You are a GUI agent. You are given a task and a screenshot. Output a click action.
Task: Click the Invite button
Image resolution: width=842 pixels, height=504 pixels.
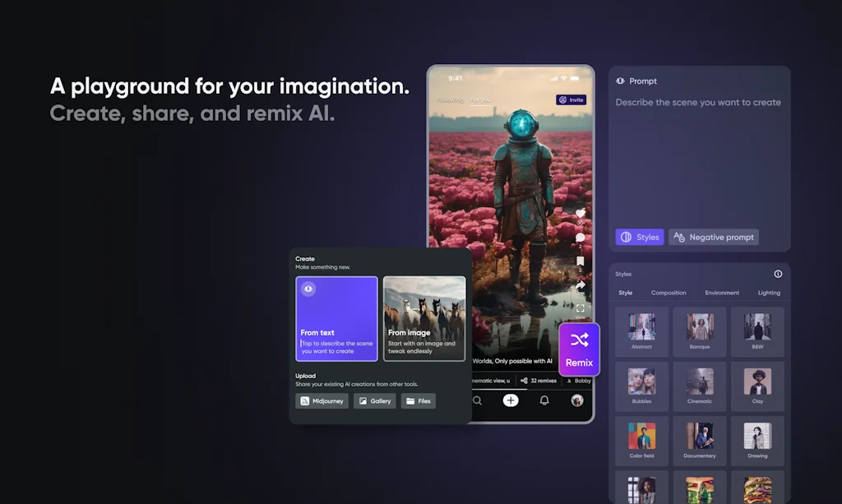click(x=571, y=99)
